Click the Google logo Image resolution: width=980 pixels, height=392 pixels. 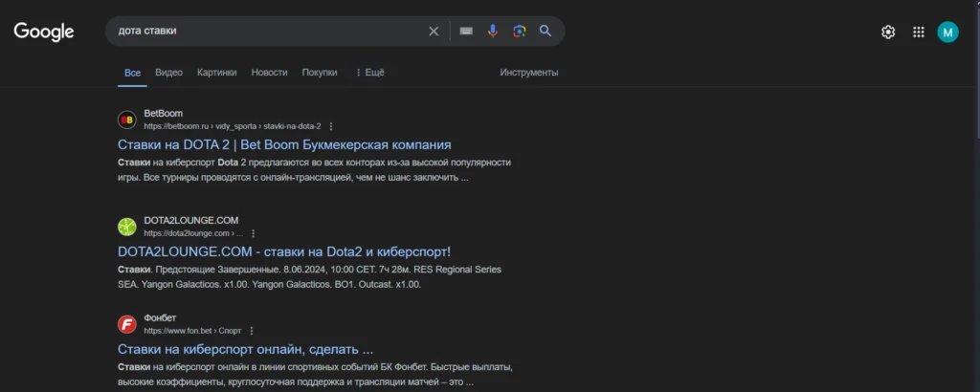coord(44,32)
